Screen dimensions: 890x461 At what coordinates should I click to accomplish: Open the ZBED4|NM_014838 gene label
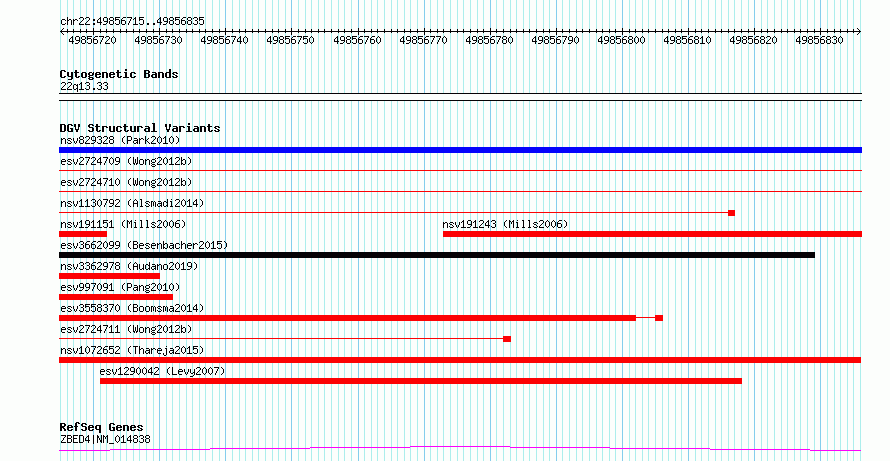[105, 439]
